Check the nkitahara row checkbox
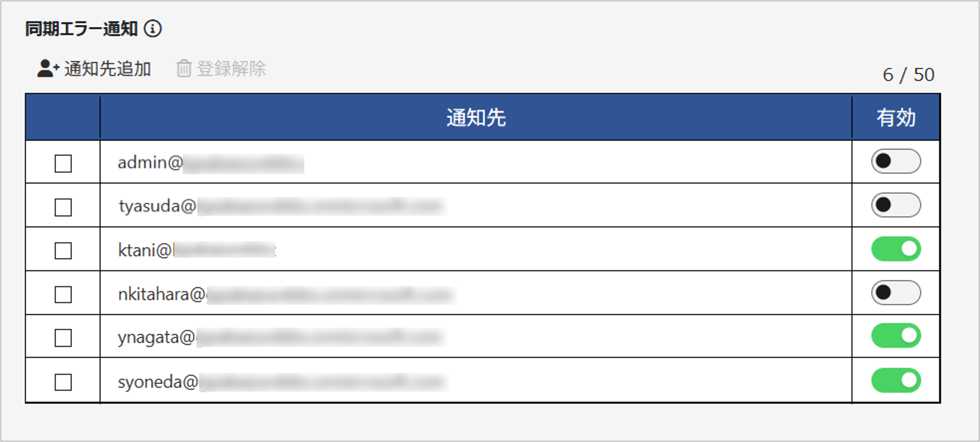Screen dimensions: 980x442 point(63,294)
